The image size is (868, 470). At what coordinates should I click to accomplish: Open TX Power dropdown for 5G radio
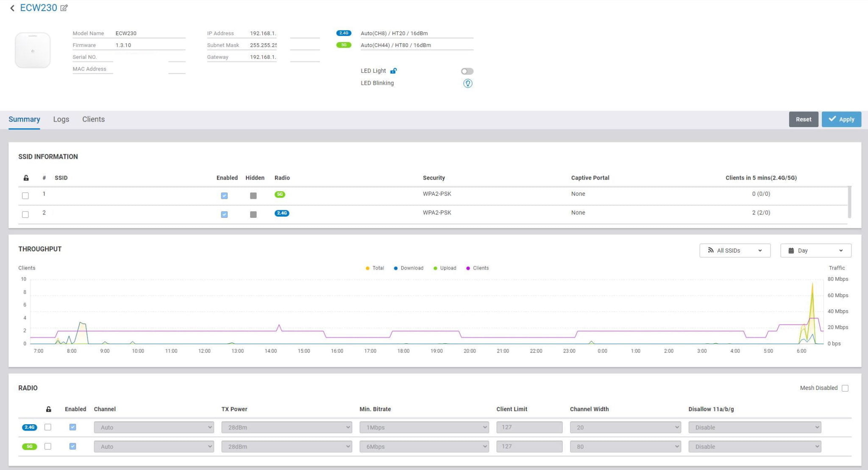[x=287, y=446]
